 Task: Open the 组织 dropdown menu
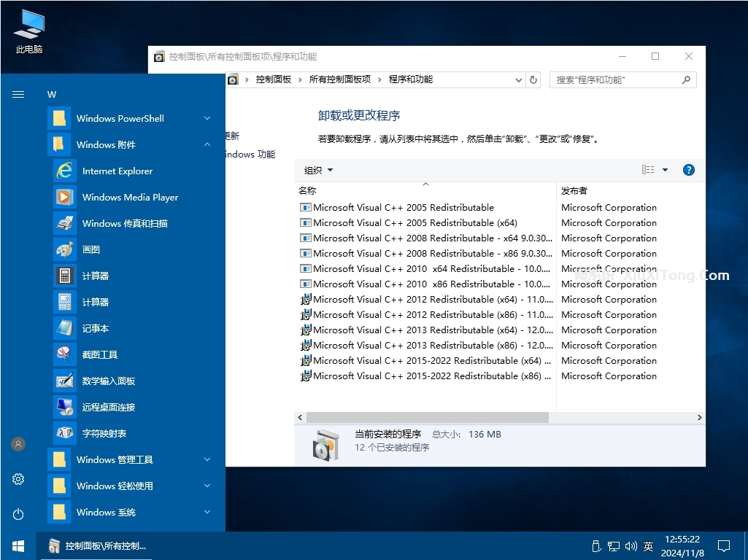[x=318, y=170]
